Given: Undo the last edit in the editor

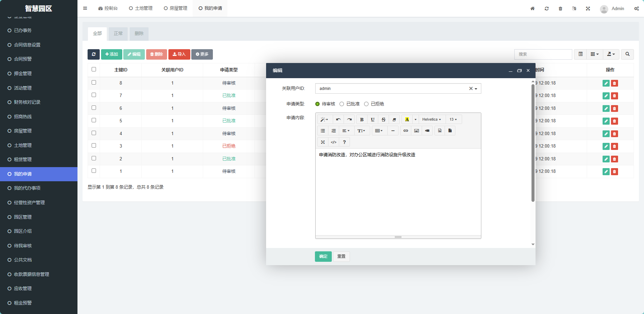Looking at the screenshot, I should (x=338, y=120).
